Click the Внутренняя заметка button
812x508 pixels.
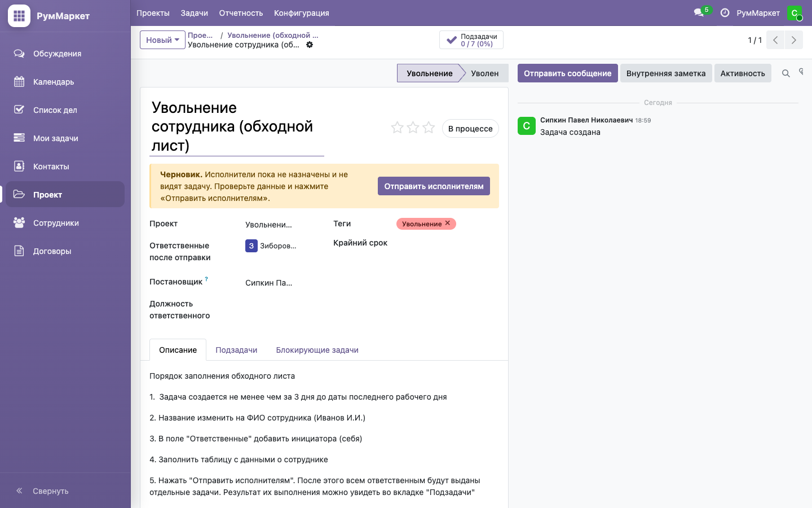666,73
